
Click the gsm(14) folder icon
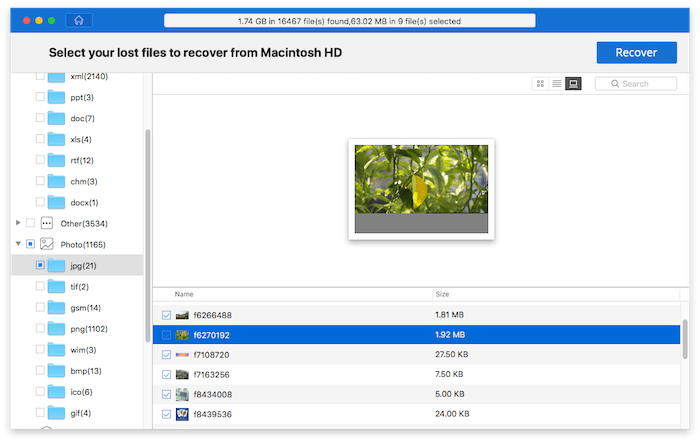(x=56, y=307)
